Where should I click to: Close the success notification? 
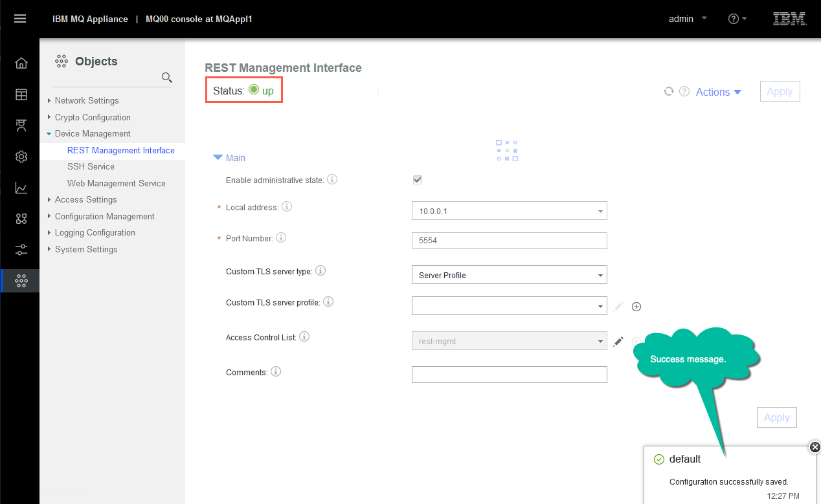815,447
